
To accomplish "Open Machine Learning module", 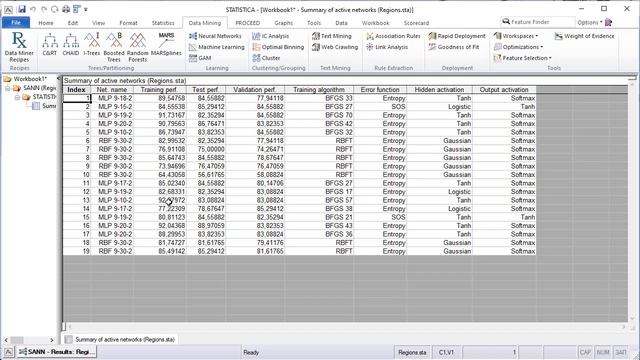I will [x=217, y=47].
